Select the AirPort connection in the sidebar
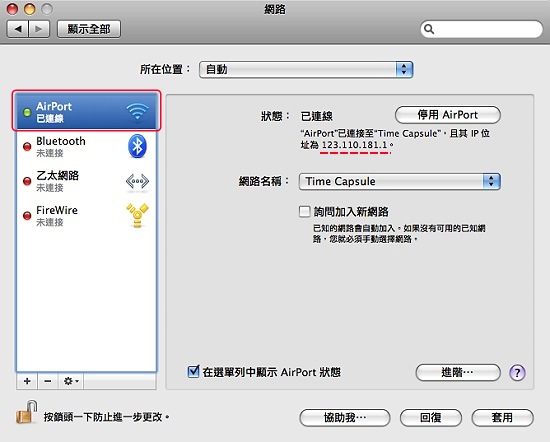The width and height of the screenshot is (550, 442). [x=86, y=111]
